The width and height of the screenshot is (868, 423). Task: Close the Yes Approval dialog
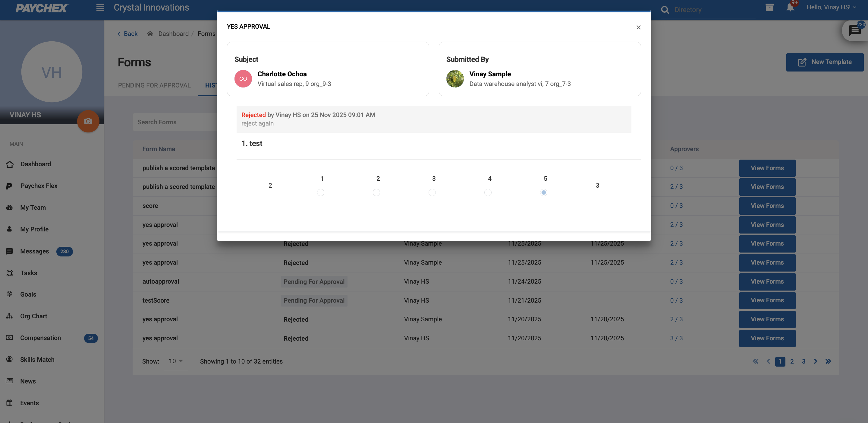point(638,27)
